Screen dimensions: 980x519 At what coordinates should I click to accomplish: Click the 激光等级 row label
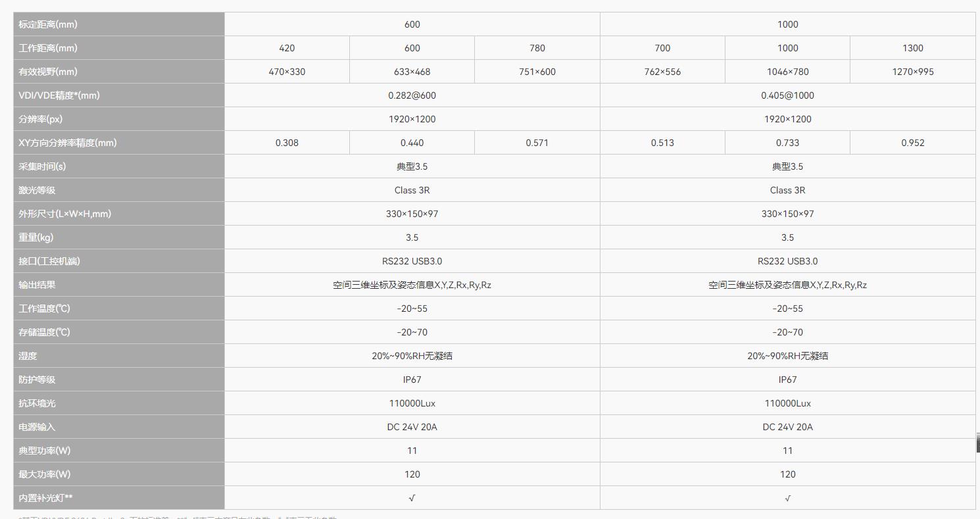pos(37,190)
